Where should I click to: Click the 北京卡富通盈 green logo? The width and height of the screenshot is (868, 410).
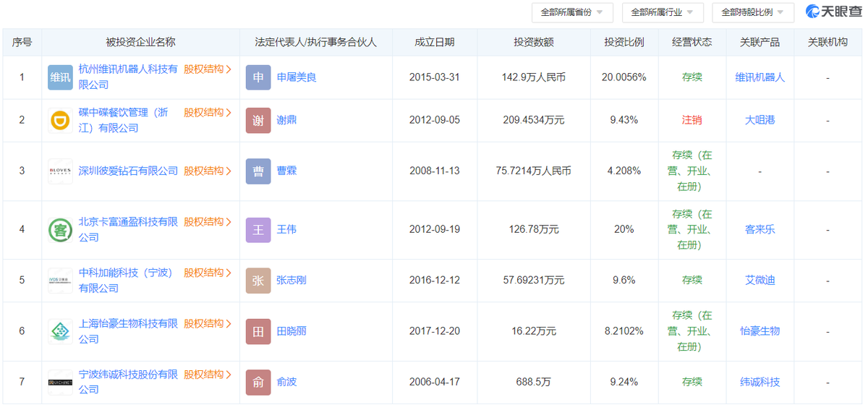click(x=60, y=230)
